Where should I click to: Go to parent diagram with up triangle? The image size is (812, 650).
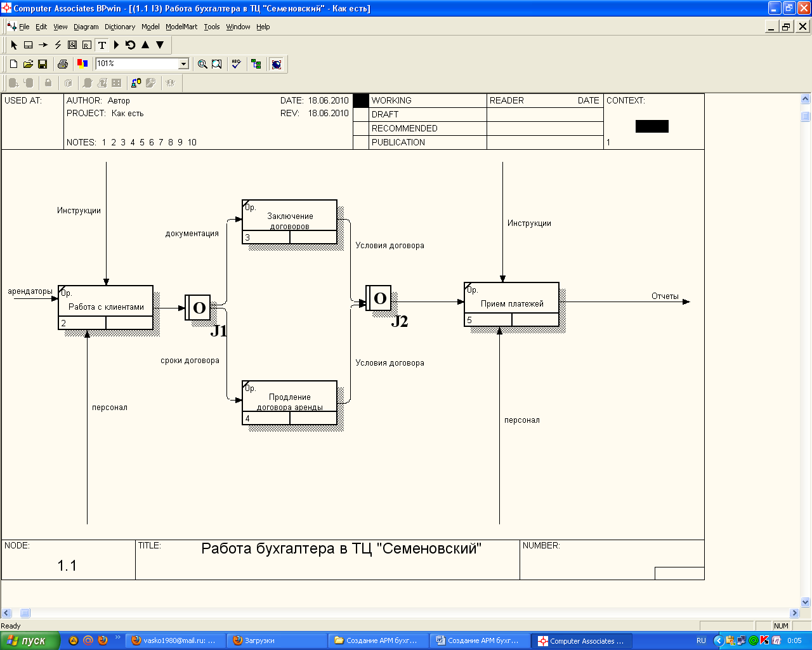(x=145, y=45)
